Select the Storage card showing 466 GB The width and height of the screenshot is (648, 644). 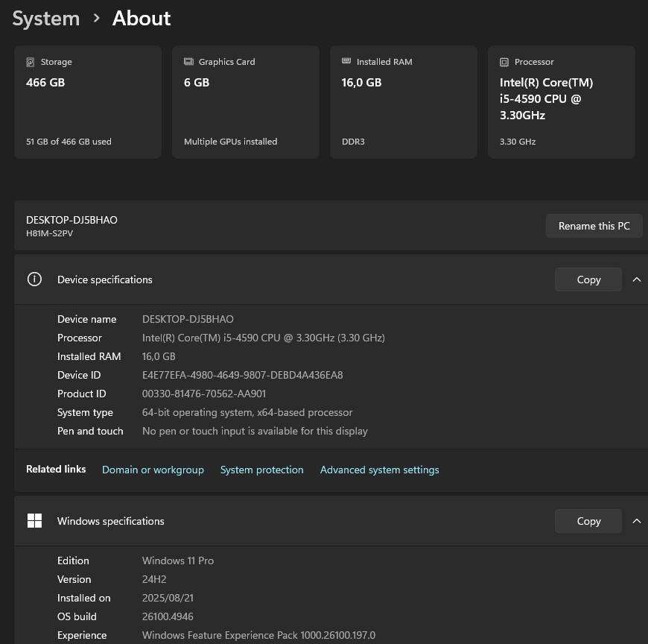87,101
